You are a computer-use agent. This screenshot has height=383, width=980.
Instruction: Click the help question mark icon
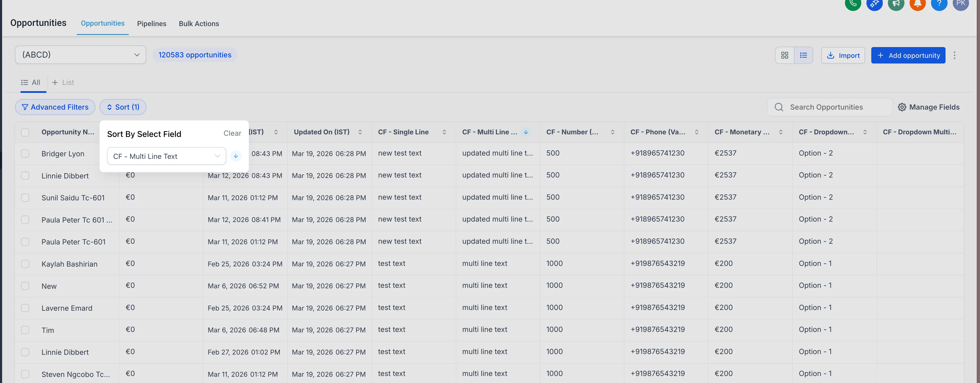click(939, 5)
